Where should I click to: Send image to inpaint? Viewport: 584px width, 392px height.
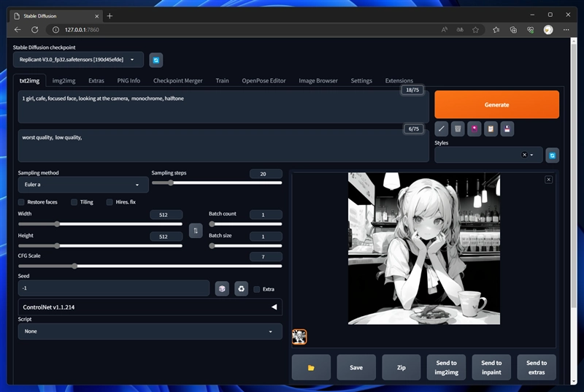[x=491, y=367]
